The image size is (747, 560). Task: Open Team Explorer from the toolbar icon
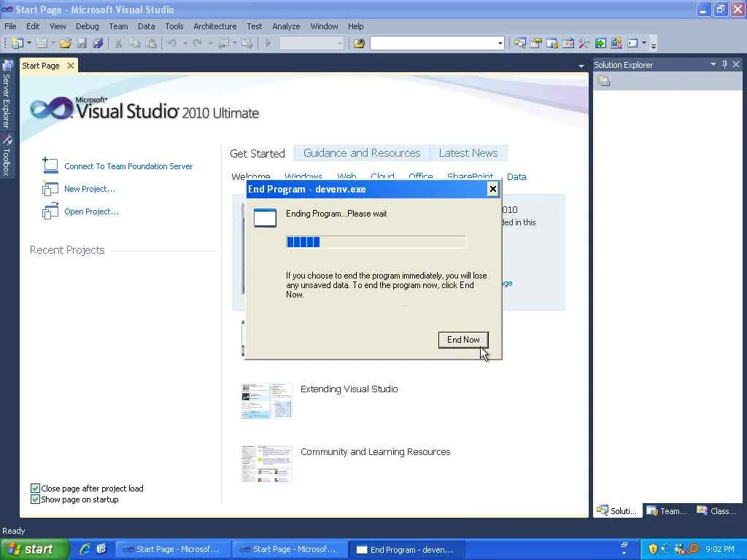pos(552,43)
